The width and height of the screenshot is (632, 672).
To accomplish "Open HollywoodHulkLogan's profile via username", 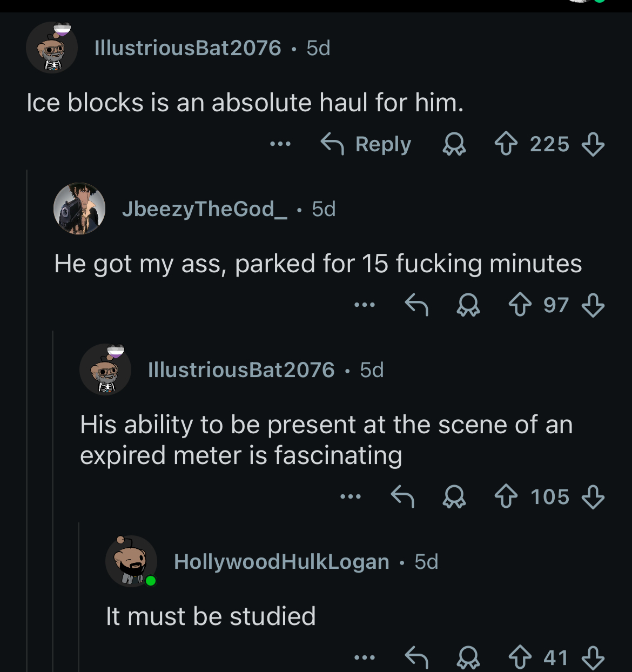I will (281, 562).
